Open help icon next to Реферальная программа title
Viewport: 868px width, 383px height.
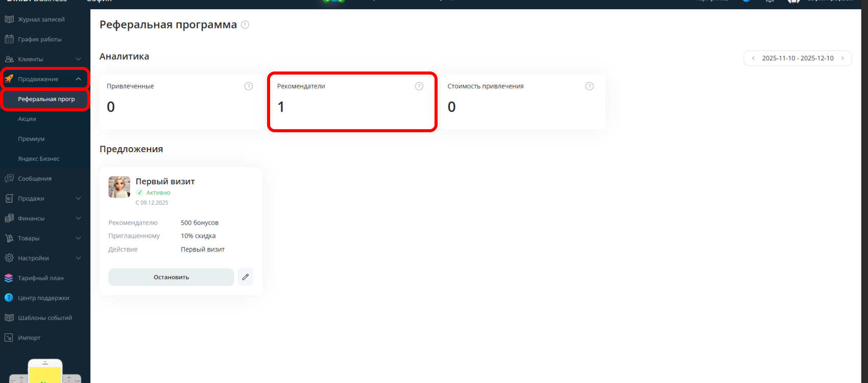tap(245, 25)
